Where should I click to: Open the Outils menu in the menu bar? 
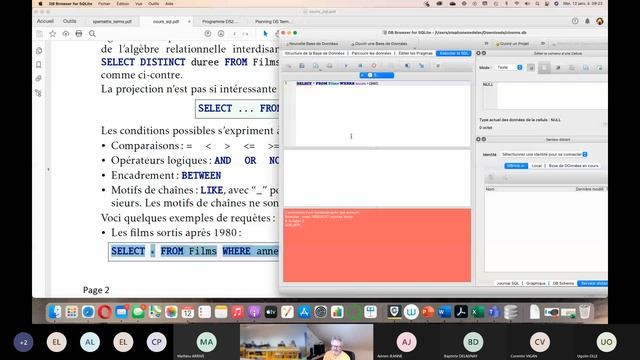tap(153, 4)
